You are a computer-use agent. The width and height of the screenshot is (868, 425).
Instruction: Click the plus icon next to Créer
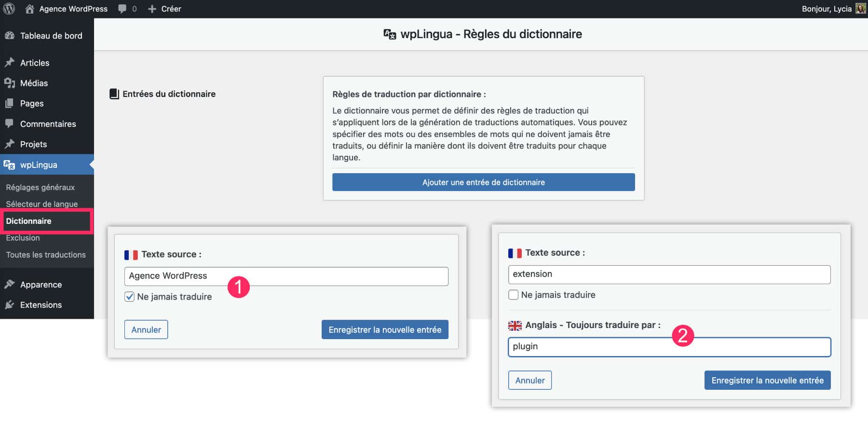[152, 9]
